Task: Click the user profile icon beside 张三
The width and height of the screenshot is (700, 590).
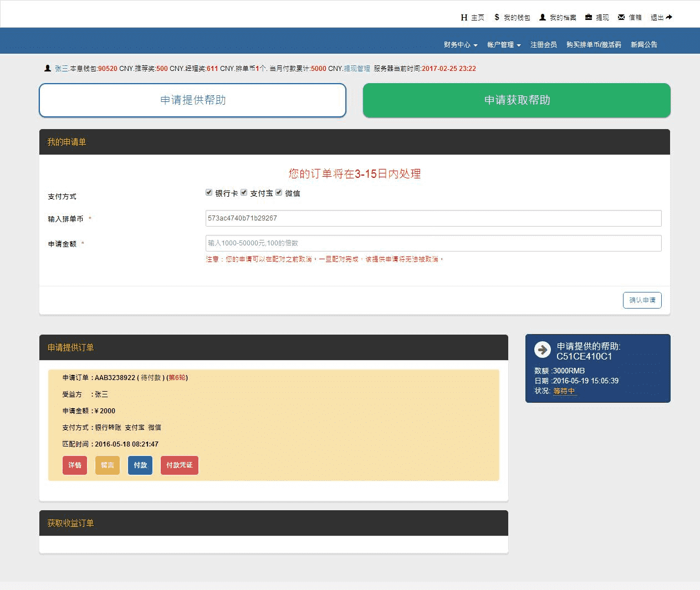Action: tap(48, 68)
